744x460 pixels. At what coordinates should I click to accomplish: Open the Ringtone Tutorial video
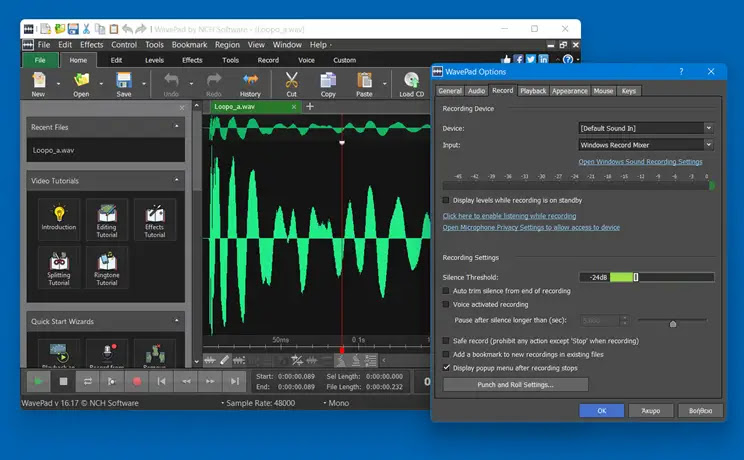point(107,267)
